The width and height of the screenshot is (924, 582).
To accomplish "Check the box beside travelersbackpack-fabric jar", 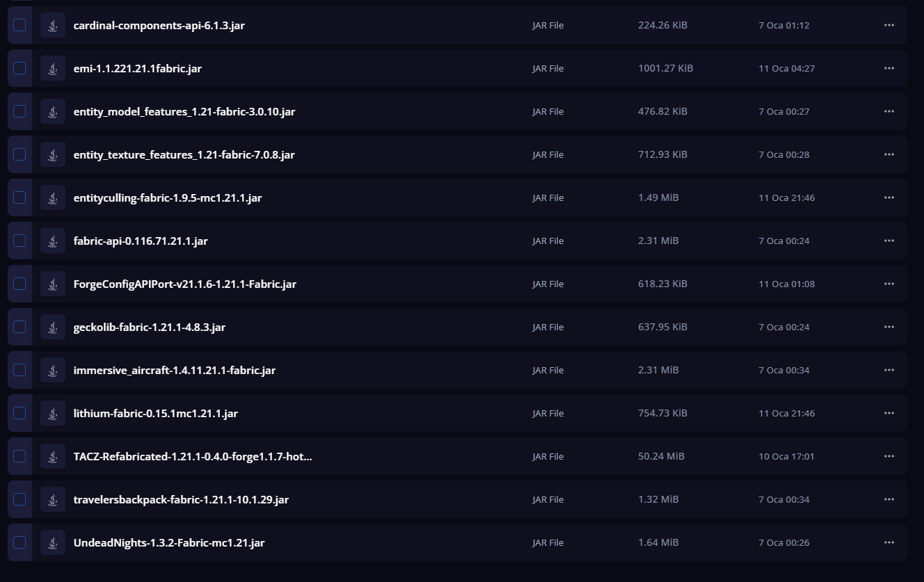I will [19, 499].
